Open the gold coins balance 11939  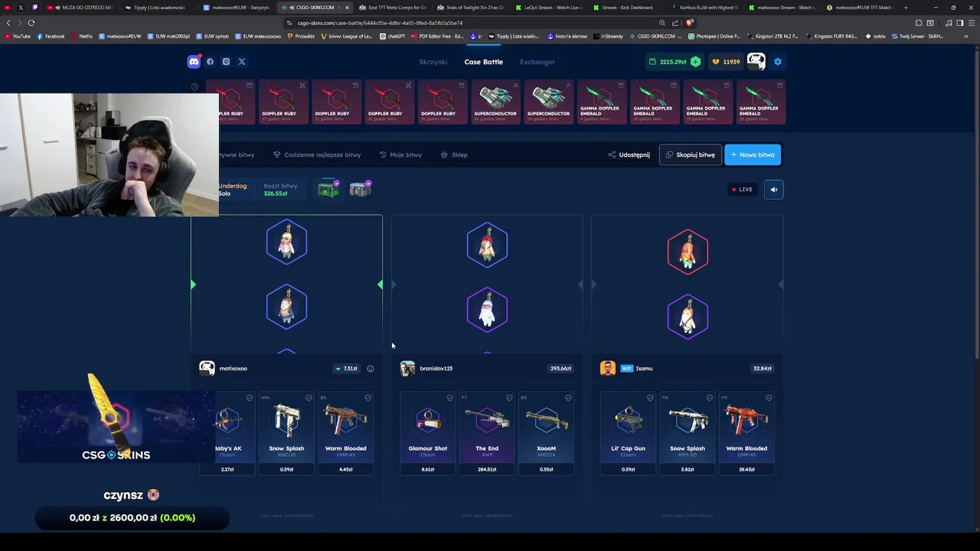click(x=726, y=61)
